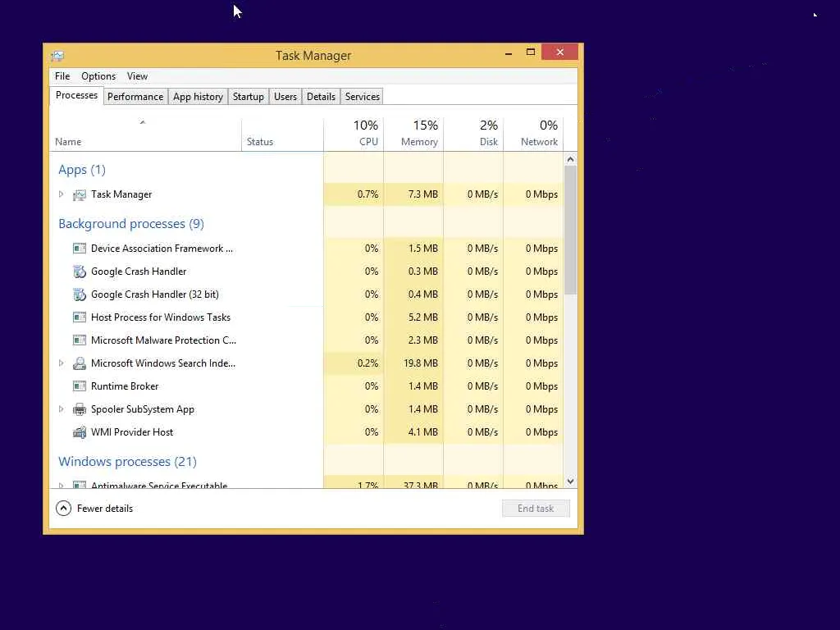The width and height of the screenshot is (840, 630).
Task: Sort by the Status column header
Action: 282,134
